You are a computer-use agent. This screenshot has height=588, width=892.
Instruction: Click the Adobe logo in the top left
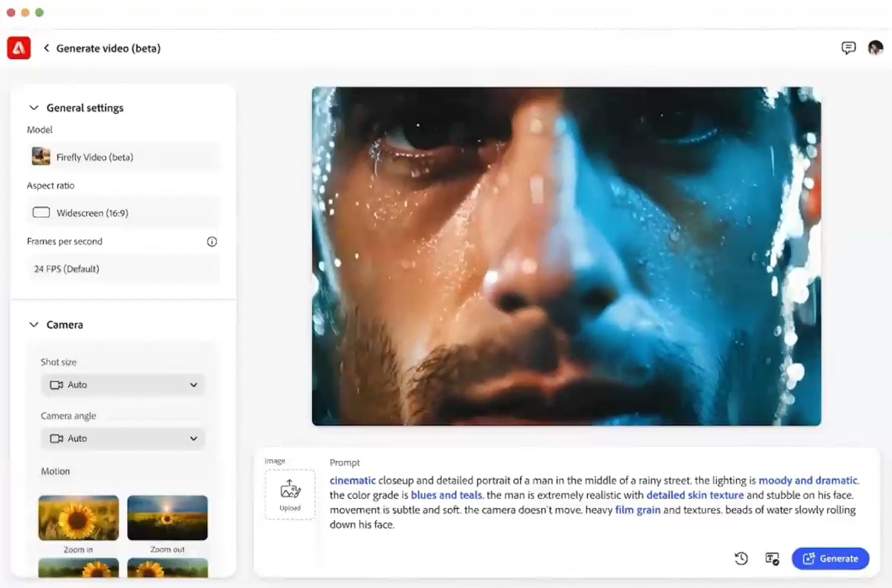point(18,47)
